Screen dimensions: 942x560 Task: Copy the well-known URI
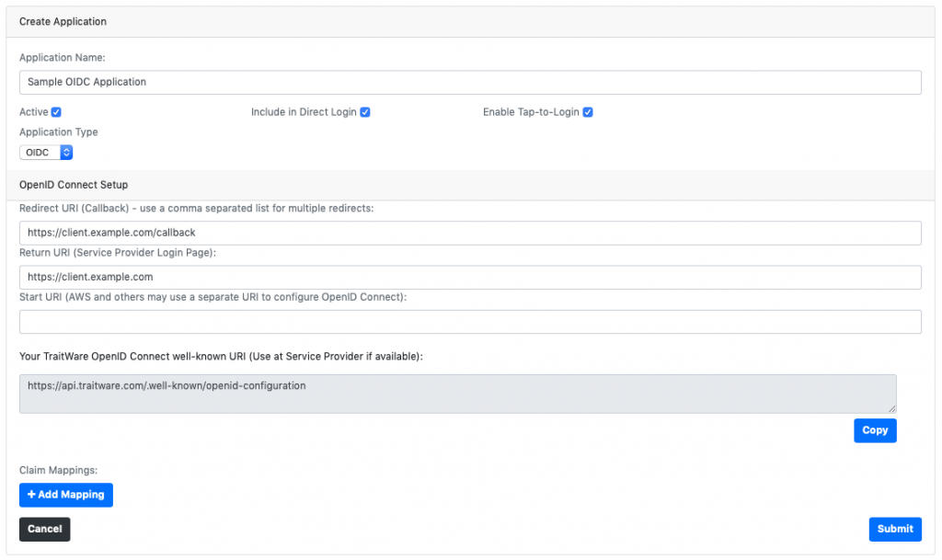875,430
